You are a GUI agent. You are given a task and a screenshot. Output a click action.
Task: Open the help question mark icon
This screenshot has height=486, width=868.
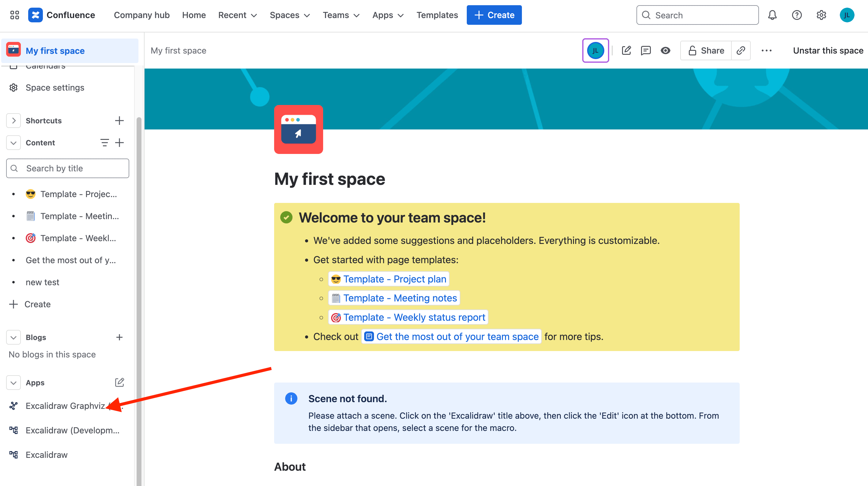[x=797, y=15]
